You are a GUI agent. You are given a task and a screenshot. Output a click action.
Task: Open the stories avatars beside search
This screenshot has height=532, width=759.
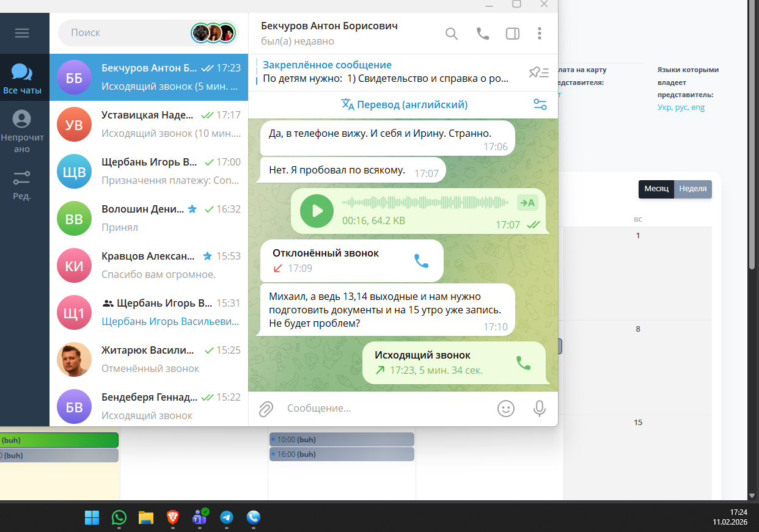[213, 32]
